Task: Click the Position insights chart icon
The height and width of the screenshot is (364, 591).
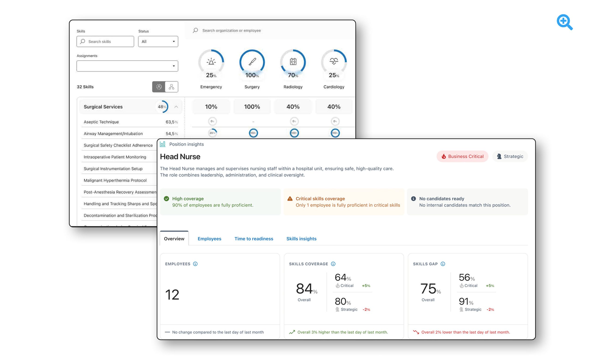Action: pyautogui.click(x=163, y=144)
